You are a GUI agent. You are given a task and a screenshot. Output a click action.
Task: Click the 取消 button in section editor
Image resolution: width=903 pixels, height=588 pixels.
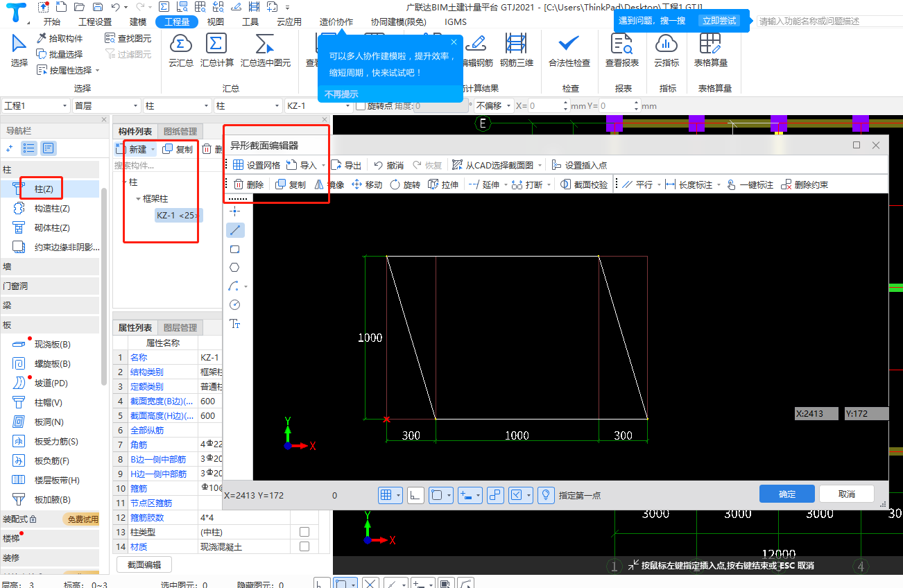click(x=846, y=494)
